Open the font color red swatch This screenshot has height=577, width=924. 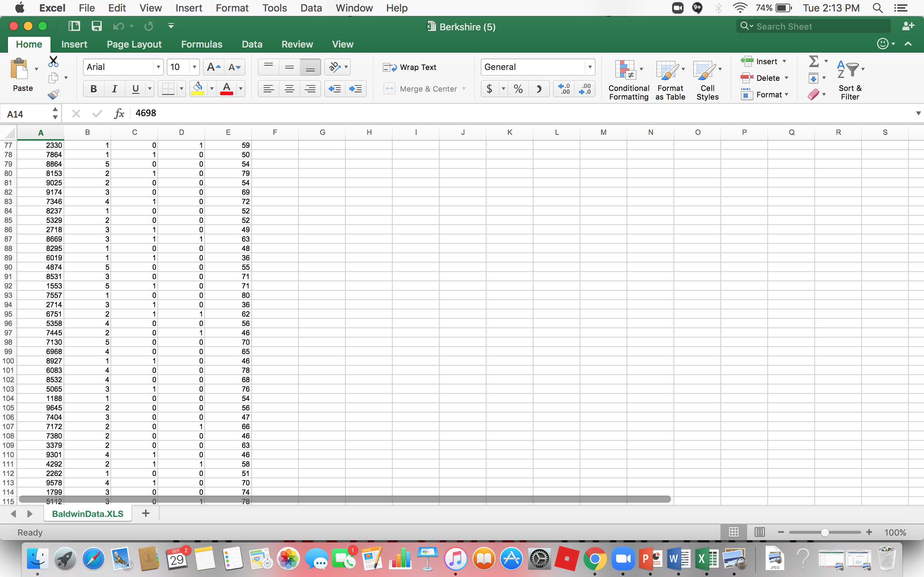[x=227, y=89]
